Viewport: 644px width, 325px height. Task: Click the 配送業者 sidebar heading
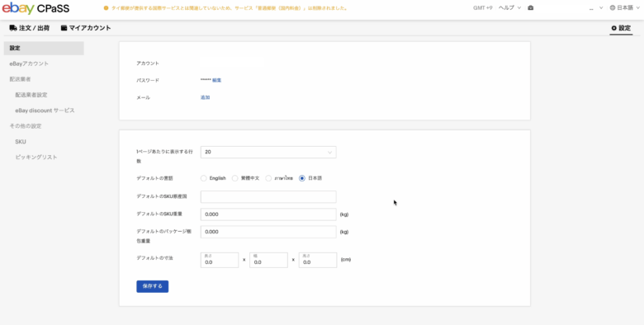point(20,79)
